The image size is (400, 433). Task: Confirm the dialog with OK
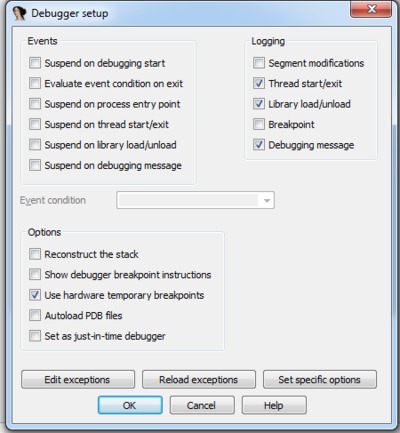[130, 405]
